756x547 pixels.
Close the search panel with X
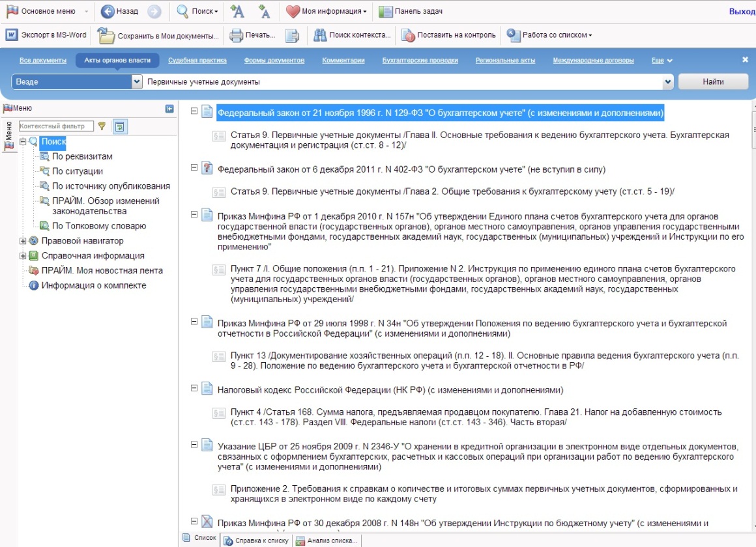pos(745,60)
